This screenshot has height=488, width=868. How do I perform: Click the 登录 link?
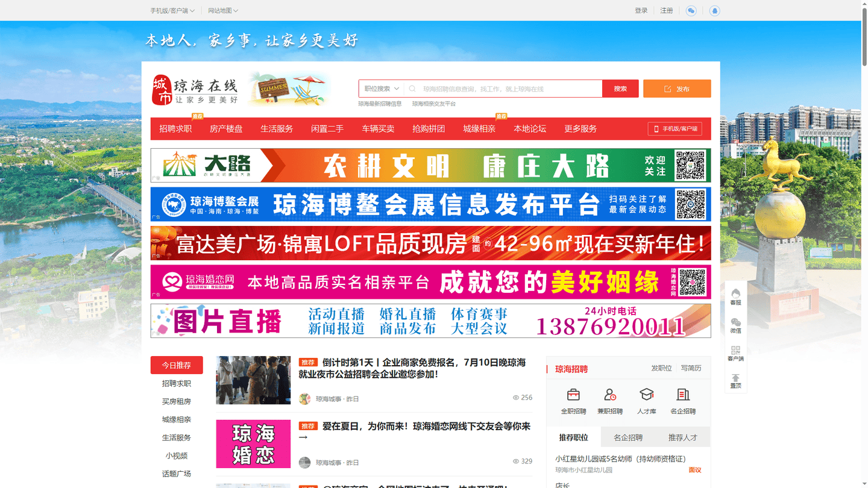641,11
